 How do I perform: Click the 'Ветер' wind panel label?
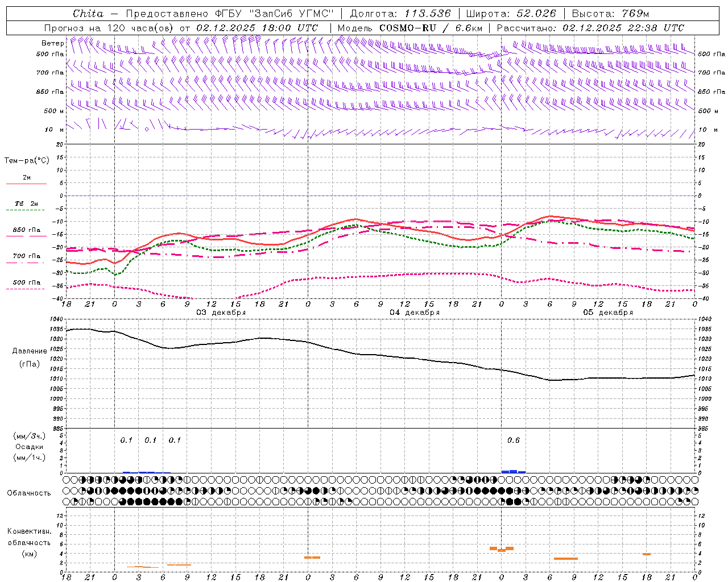point(53,43)
